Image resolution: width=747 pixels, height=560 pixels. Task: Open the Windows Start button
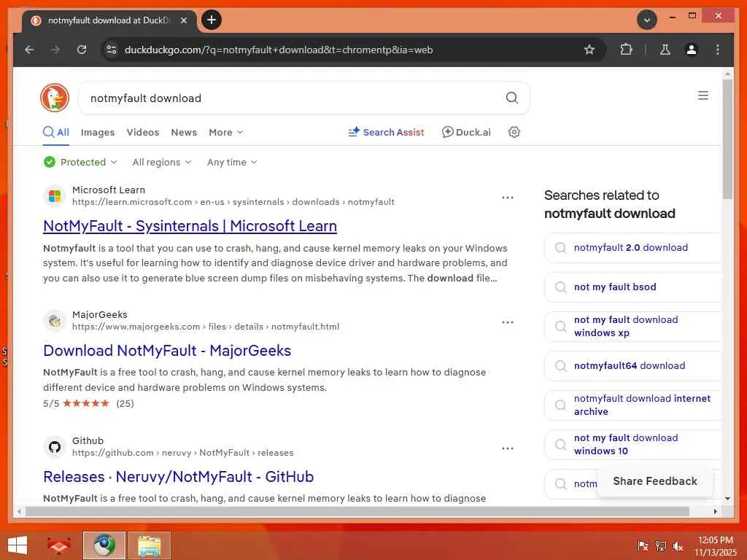tap(18, 545)
